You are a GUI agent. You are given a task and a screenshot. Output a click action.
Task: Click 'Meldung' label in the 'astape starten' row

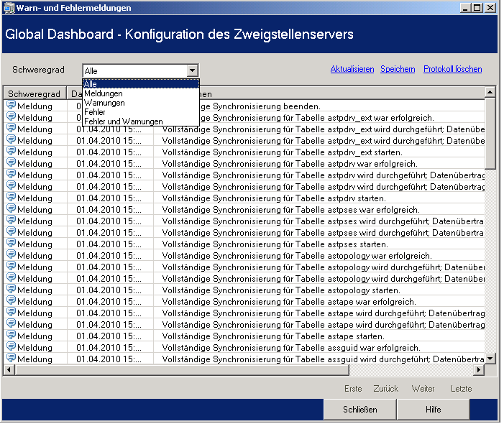[x=35, y=336]
